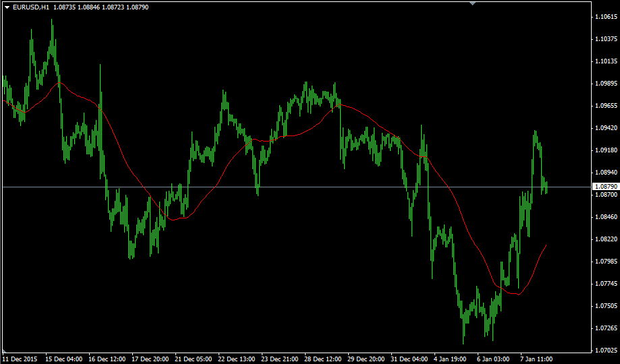Click the 23 Dec 21:00 time label
The width and height of the screenshot is (620, 364).
click(279, 359)
